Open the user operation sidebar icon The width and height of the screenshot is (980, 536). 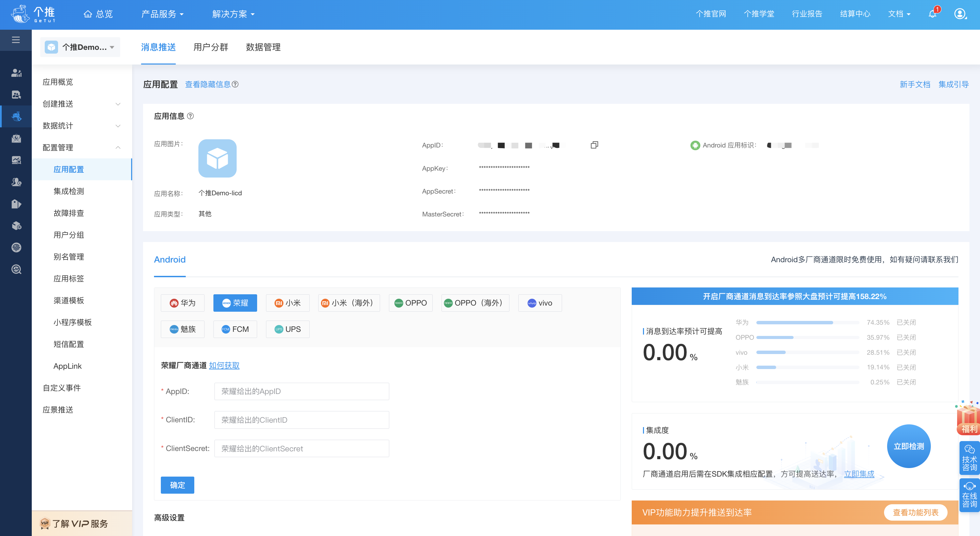[x=16, y=73]
